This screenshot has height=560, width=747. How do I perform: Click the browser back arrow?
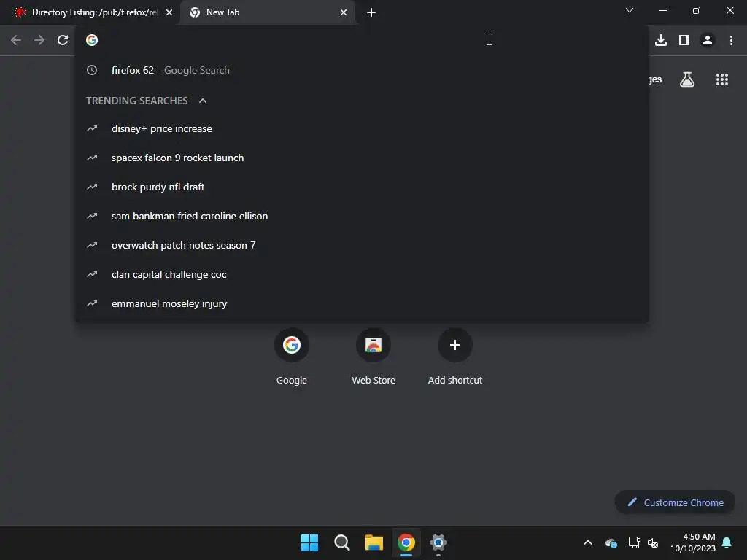pos(16,40)
